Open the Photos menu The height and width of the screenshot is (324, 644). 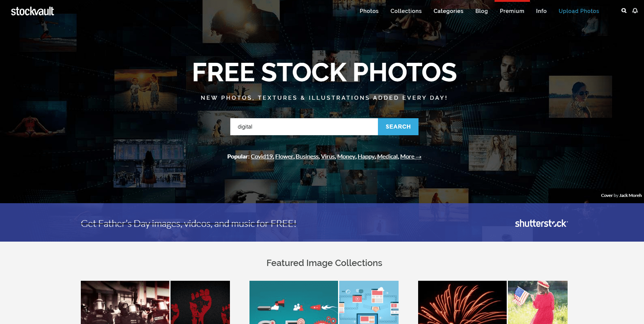pyautogui.click(x=369, y=11)
